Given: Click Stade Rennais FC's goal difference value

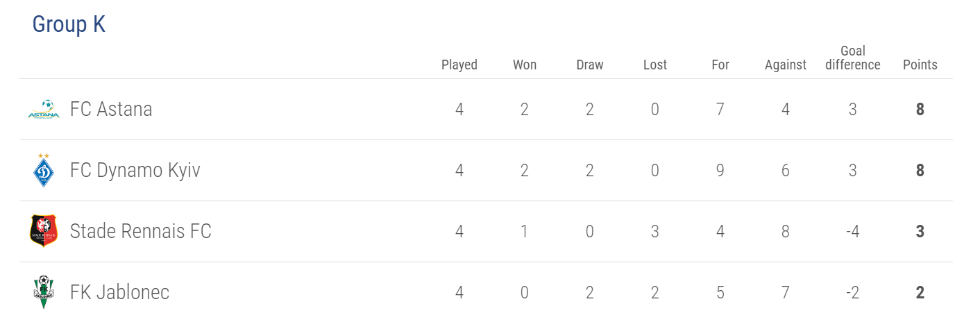Looking at the screenshot, I should click(852, 231).
